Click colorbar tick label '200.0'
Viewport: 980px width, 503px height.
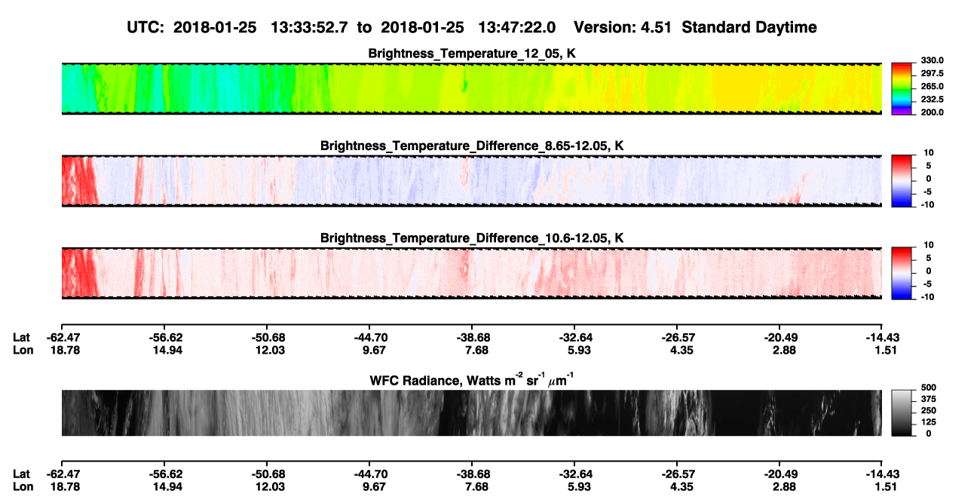(933, 112)
